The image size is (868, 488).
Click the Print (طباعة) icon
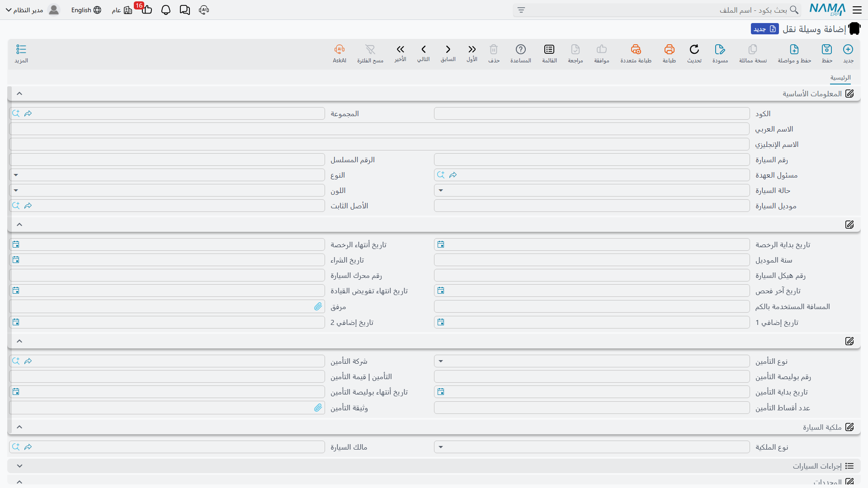[x=669, y=49]
